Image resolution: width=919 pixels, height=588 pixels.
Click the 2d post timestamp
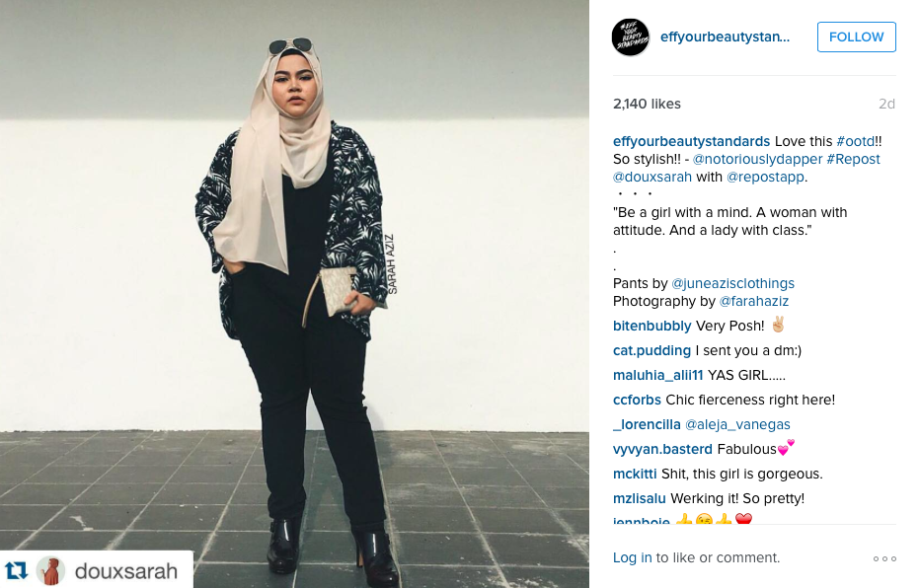[886, 104]
